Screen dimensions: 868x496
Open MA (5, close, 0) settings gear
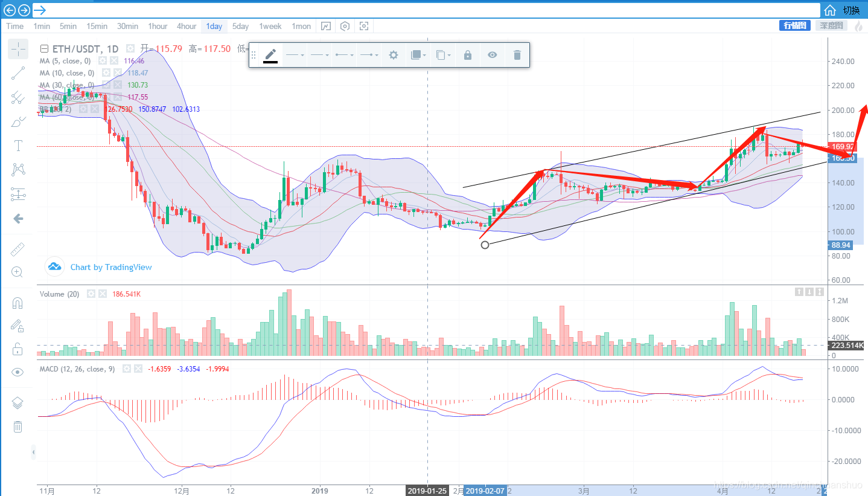[103, 61]
